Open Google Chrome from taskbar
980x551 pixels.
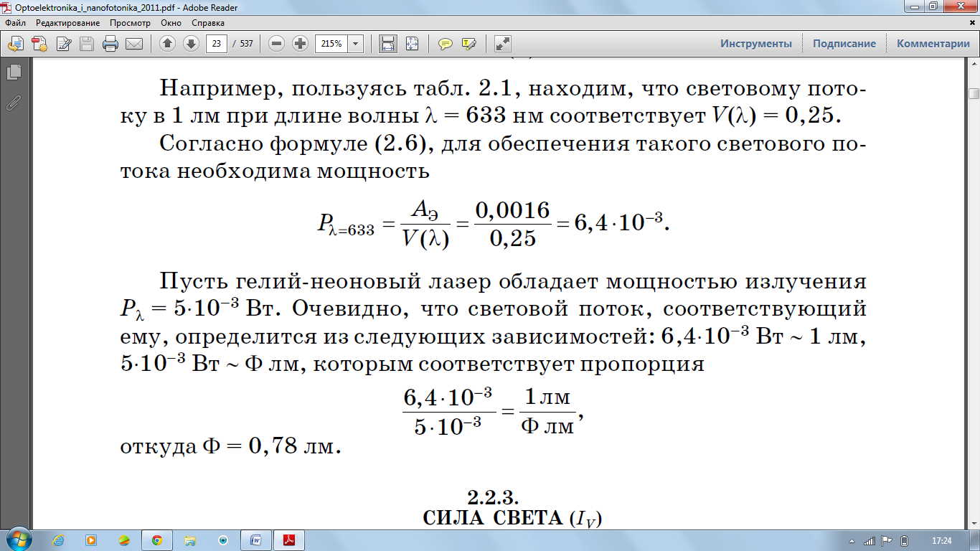157,540
